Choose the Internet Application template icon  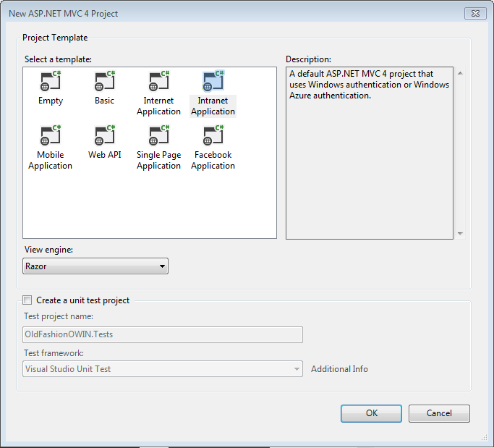point(159,81)
